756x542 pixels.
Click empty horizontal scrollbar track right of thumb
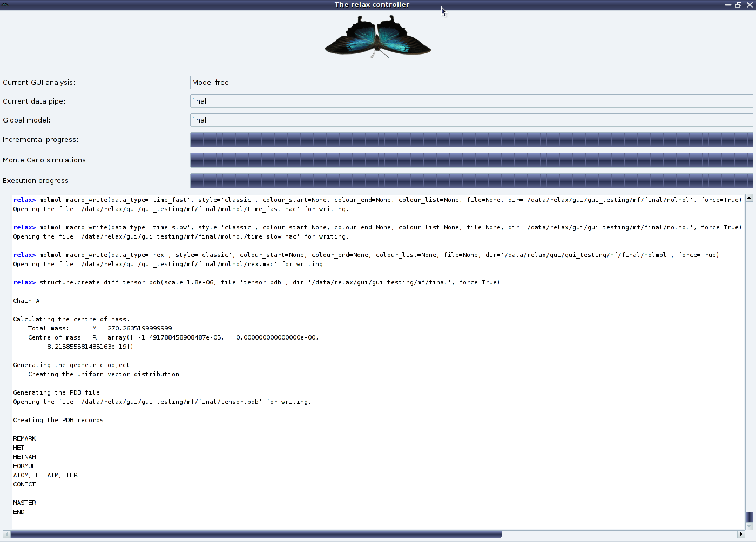621,534
